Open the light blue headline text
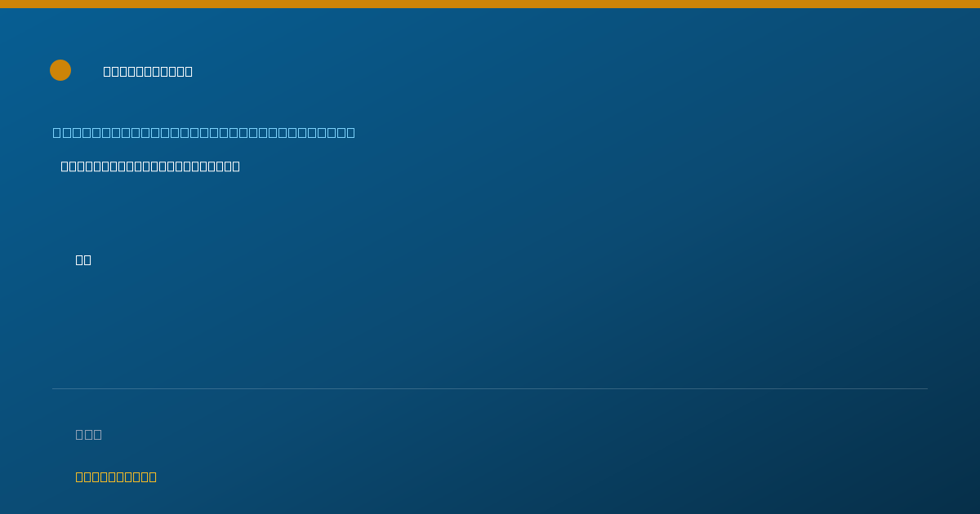Viewport: 980px width, 514px height. [x=204, y=132]
